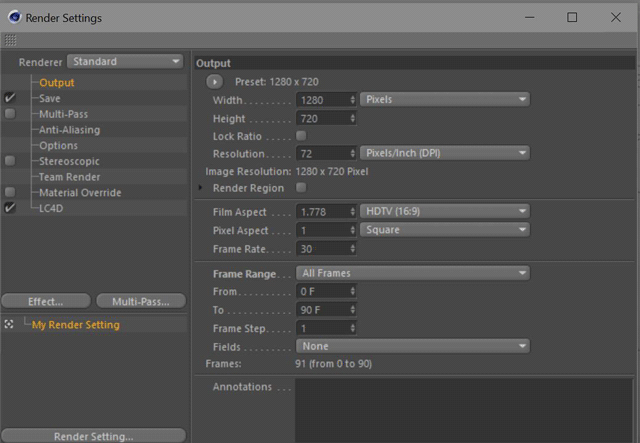
Task: Click the Resolution stepper arrows
Action: pyautogui.click(x=353, y=154)
